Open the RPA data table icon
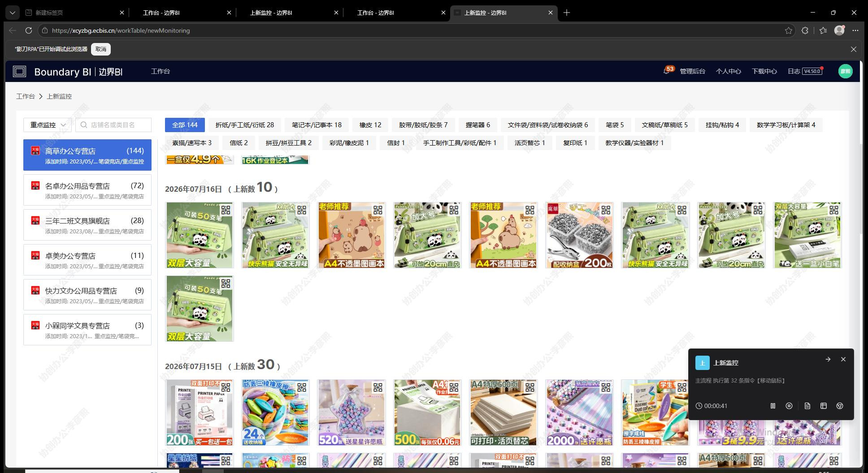 click(x=824, y=406)
